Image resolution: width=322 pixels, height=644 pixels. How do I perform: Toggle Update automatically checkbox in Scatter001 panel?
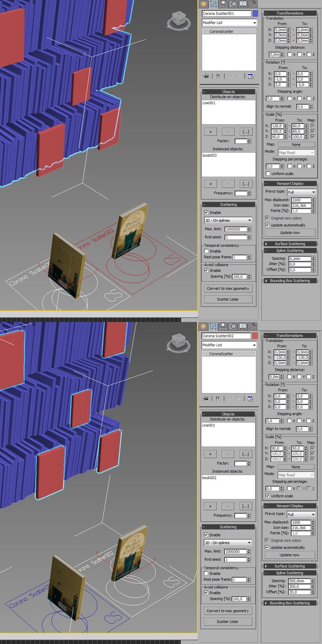(267, 225)
